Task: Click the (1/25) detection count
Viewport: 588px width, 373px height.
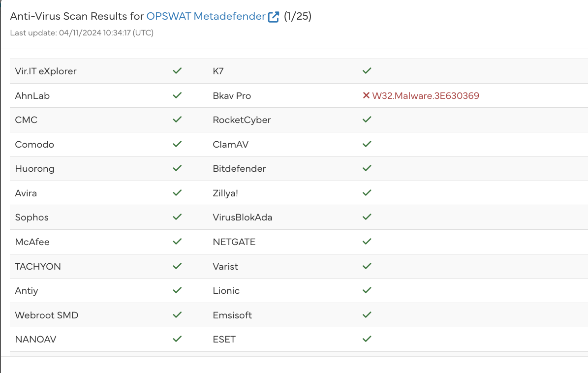Action: click(x=298, y=16)
